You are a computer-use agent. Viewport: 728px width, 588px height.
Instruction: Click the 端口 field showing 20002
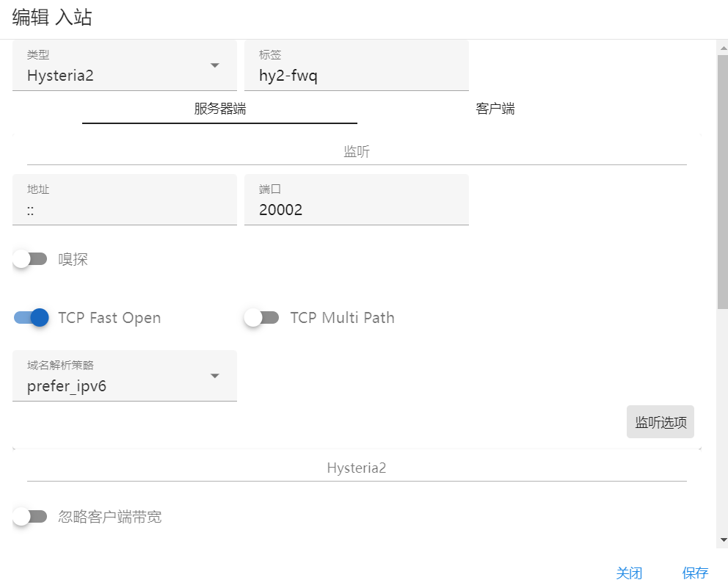357,200
